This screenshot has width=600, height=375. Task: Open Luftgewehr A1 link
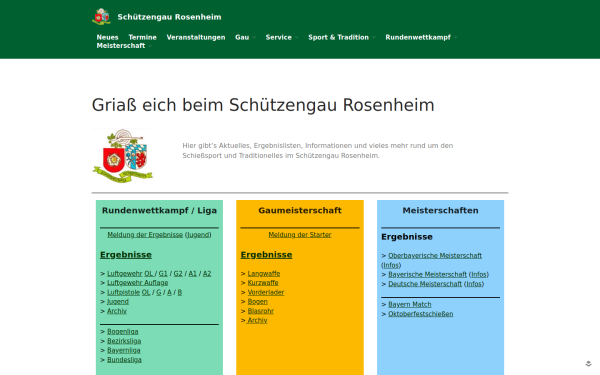[x=192, y=273]
